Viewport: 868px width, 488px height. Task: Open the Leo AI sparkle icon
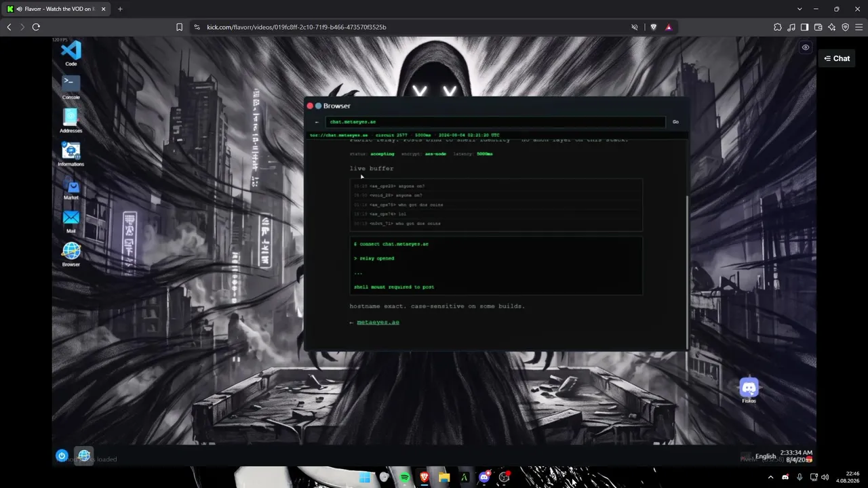(x=832, y=27)
